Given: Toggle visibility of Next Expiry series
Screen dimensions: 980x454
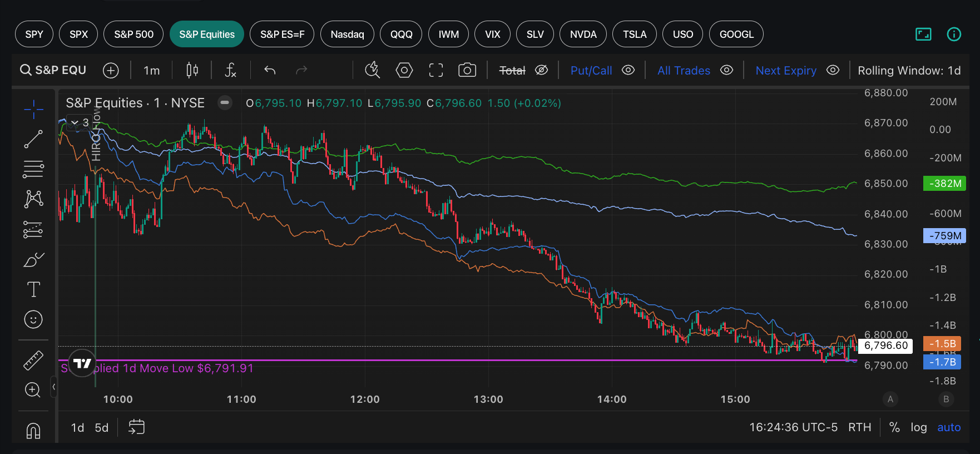Looking at the screenshot, I should pyautogui.click(x=833, y=70).
